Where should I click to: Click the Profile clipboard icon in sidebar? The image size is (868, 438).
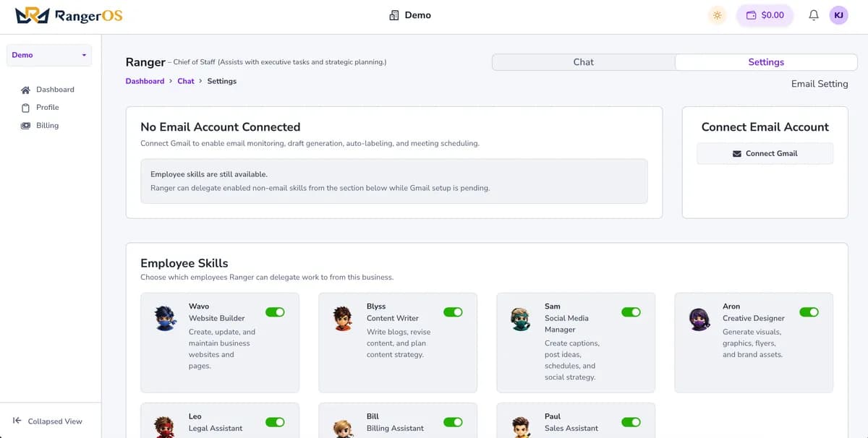pos(26,108)
